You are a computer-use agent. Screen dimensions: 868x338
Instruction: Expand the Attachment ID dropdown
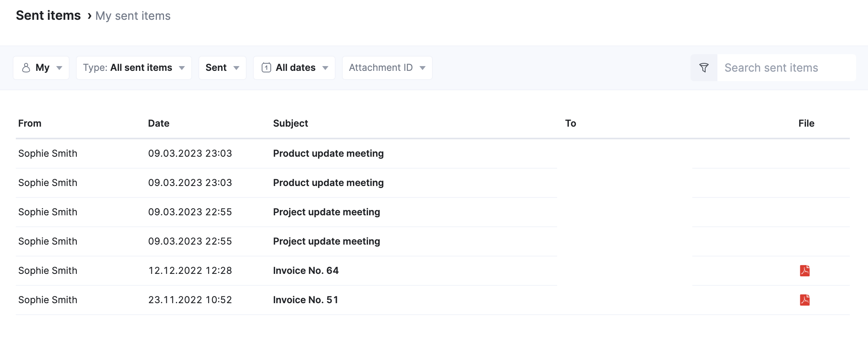387,68
